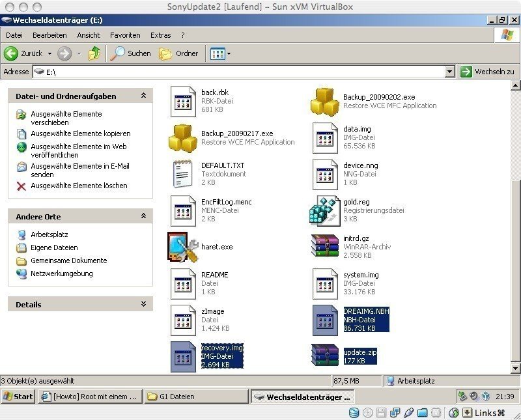
Task: Select the system.img file icon
Action: click(325, 284)
